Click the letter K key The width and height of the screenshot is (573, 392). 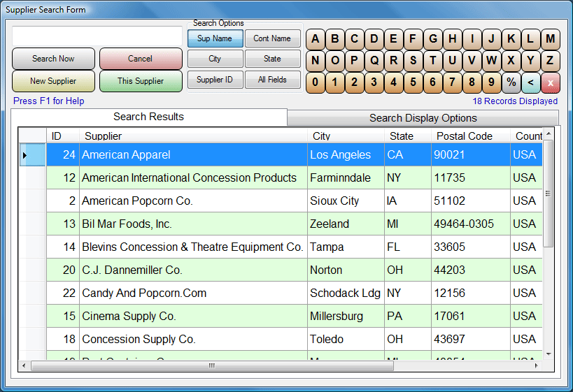(x=511, y=39)
